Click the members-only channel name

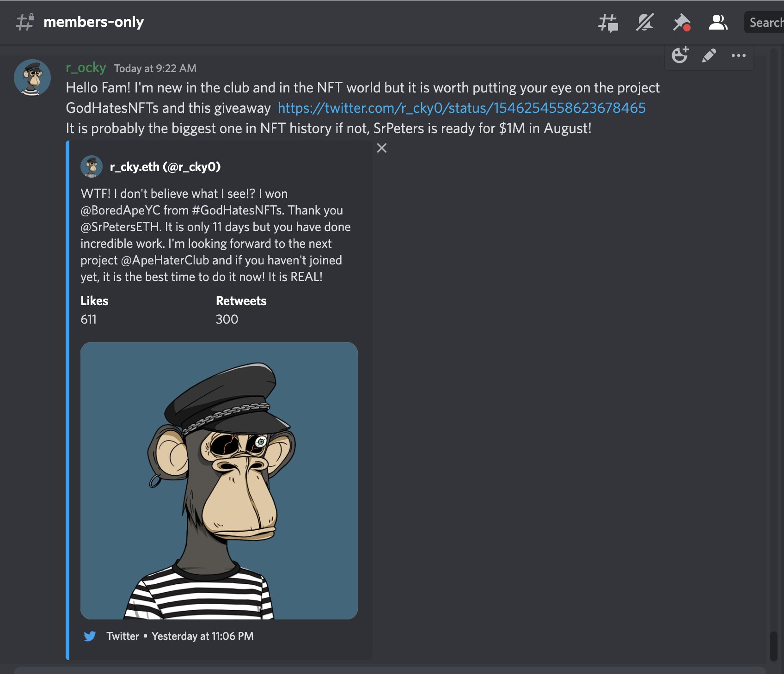click(94, 22)
